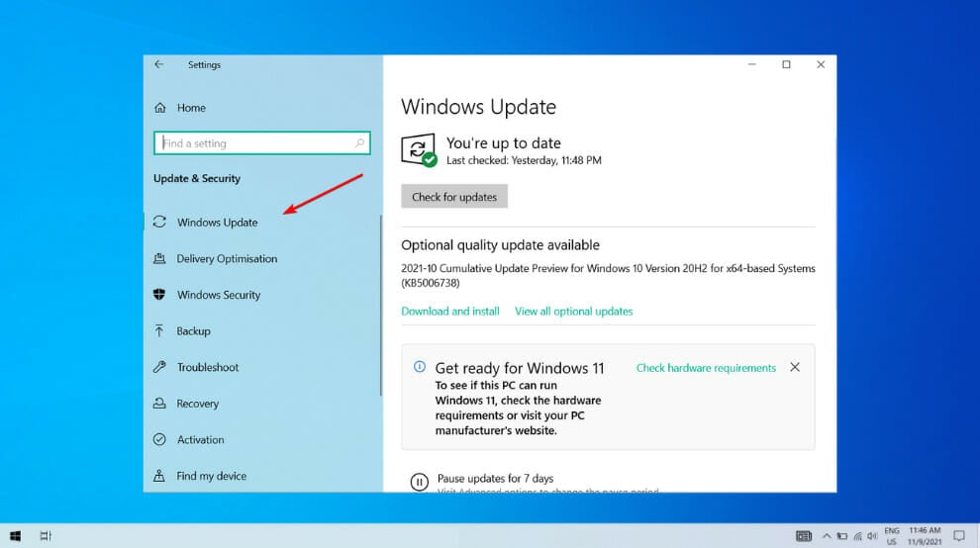
Task: Click the Activation checkmark icon
Action: tap(160, 439)
